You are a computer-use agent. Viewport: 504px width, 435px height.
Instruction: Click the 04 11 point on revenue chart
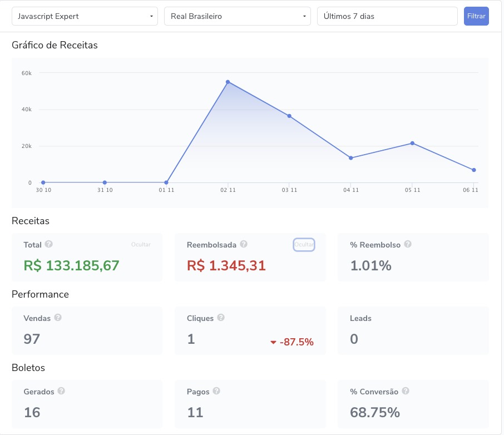[x=351, y=158]
